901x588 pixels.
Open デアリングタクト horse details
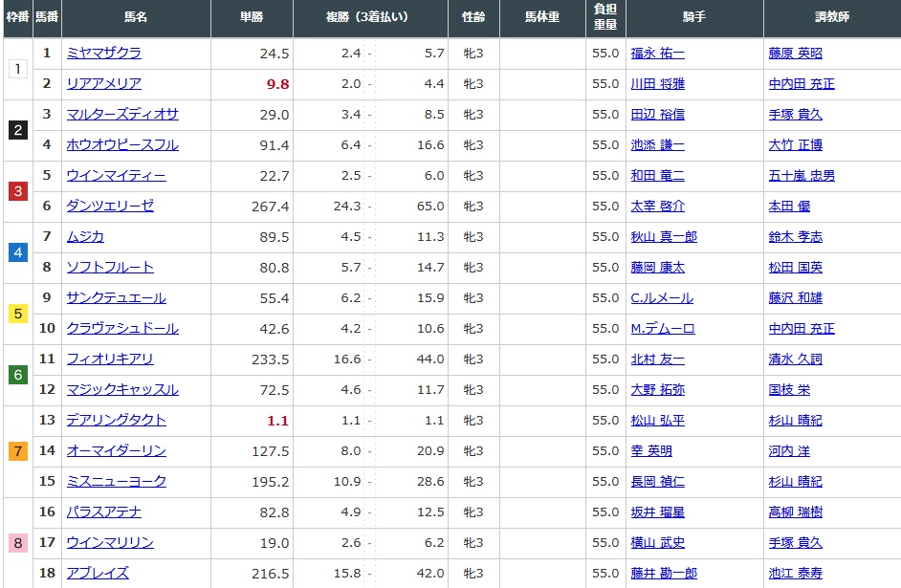coord(116,421)
